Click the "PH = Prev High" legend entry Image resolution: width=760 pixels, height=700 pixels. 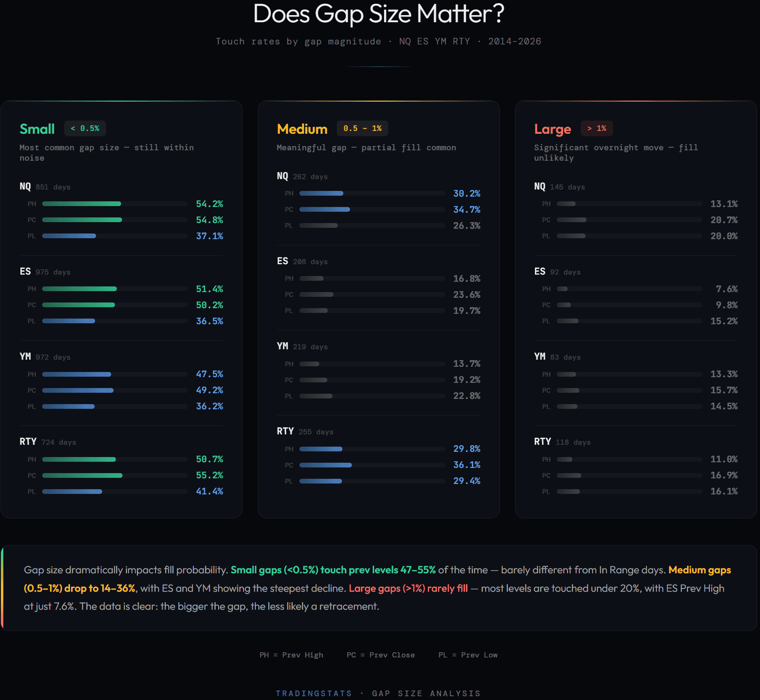pos(291,655)
